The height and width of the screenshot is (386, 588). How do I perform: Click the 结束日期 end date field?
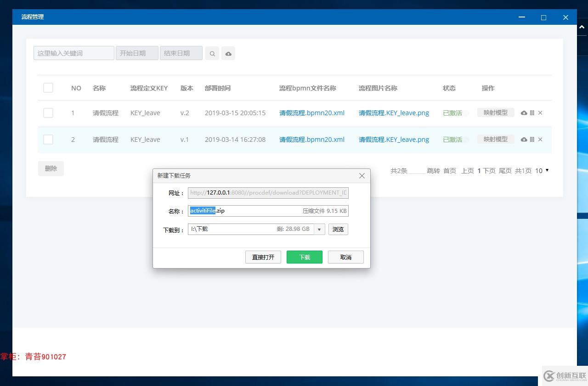pos(181,53)
